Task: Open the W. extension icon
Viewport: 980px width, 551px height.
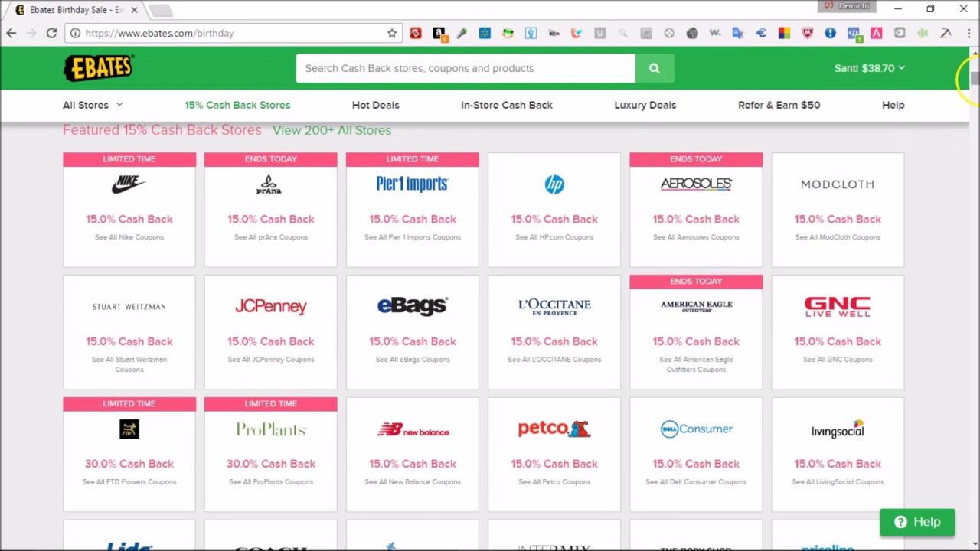Action: coord(715,33)
